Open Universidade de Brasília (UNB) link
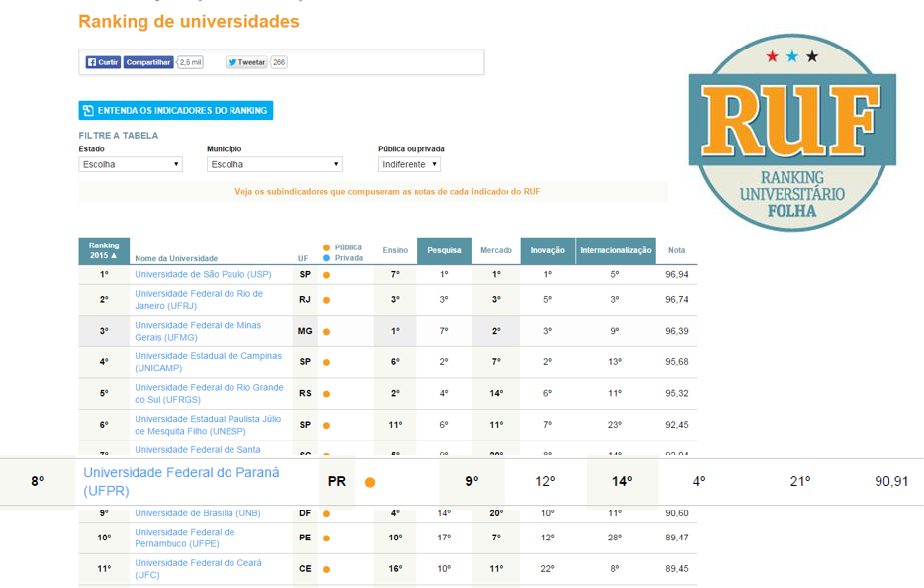This screenshot has height=588, width=924. (x=198, y=513)
